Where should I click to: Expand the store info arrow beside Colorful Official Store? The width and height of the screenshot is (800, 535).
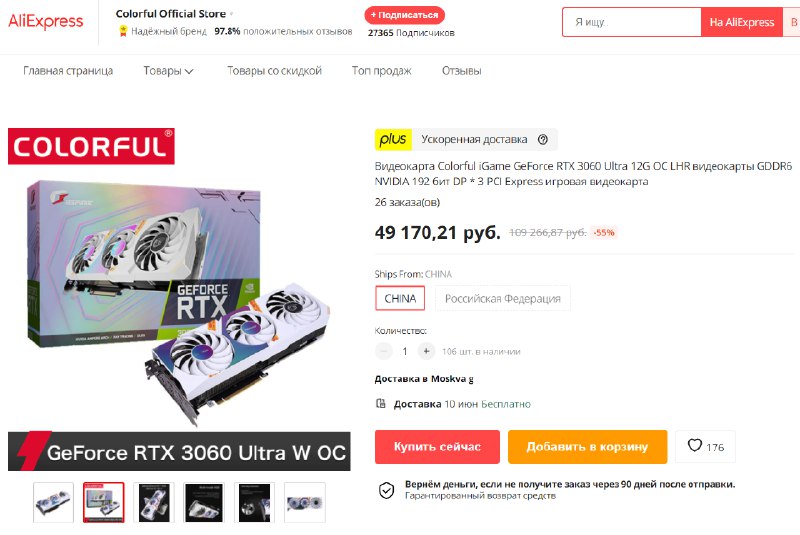tap(231, 14)
